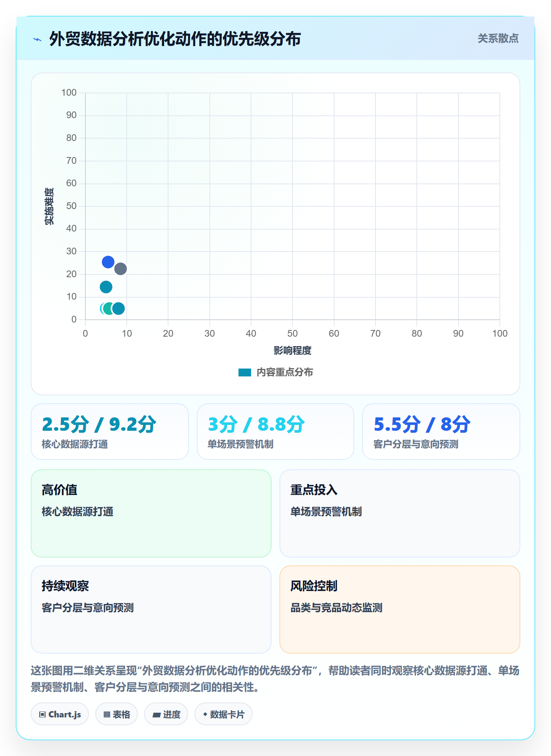Click the blue scatter point near 25
551x756 pixels.
108,262
